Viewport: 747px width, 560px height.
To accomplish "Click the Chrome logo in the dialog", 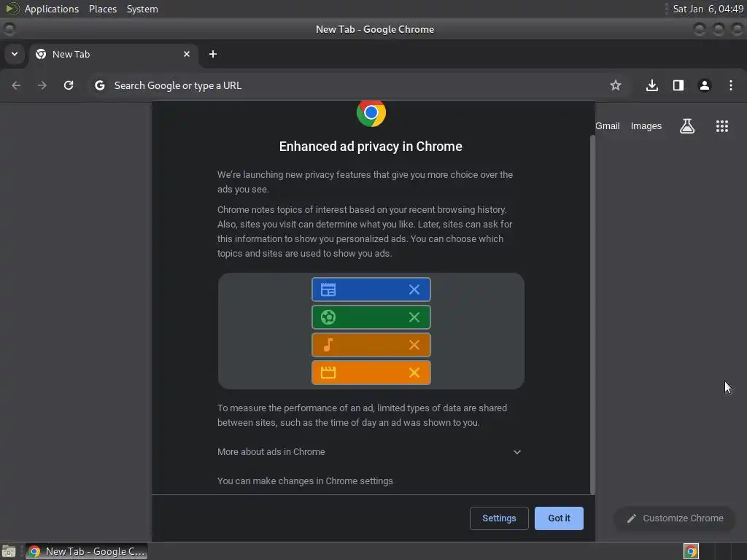I will click(x=371, y=113).
